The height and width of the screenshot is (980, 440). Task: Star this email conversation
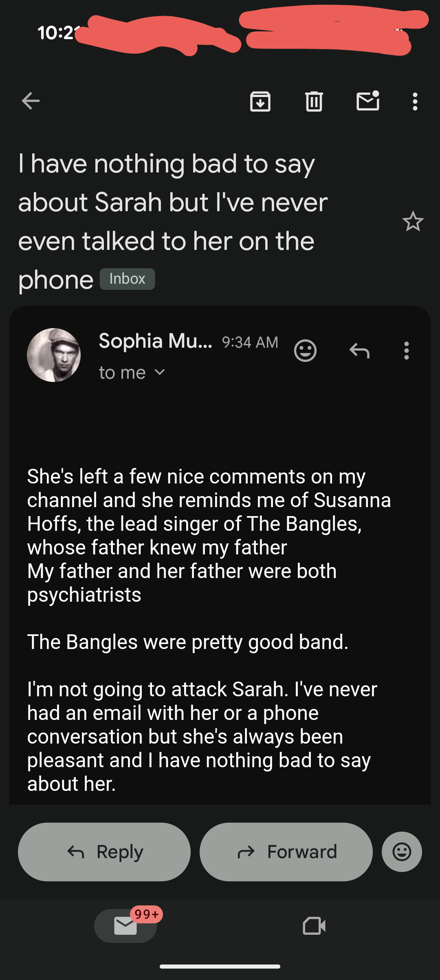pyautogui.click(x=413, y=221)
